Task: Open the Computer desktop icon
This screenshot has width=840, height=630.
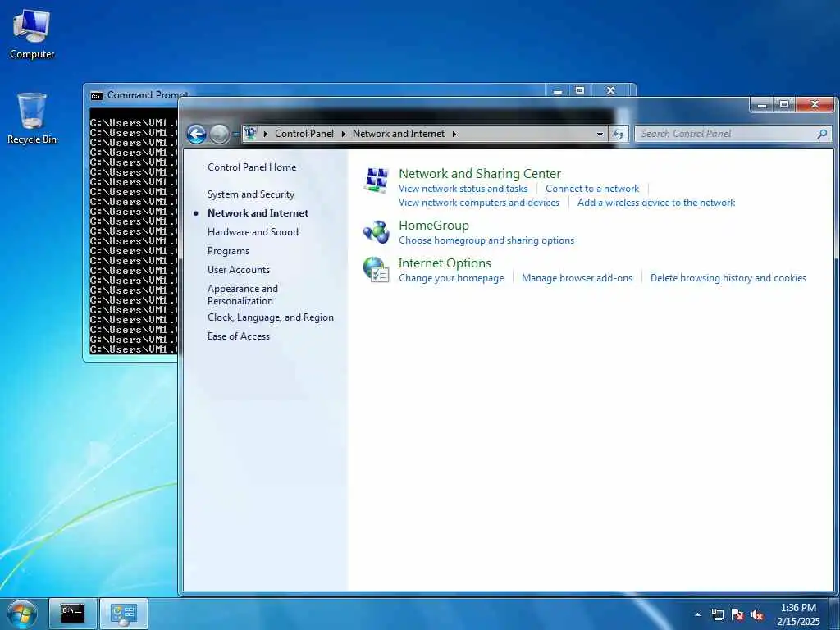Action: click(32, 34)
